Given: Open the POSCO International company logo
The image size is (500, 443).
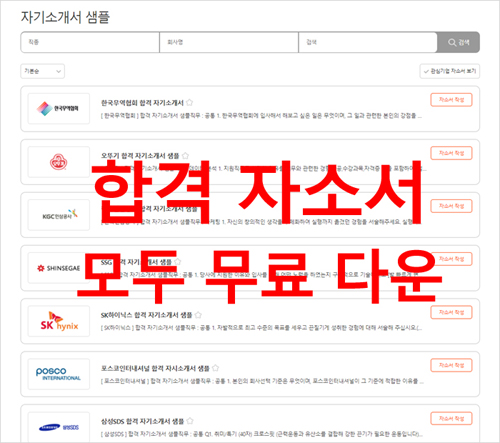Looking at the screenshot, I should pos(59,374).
